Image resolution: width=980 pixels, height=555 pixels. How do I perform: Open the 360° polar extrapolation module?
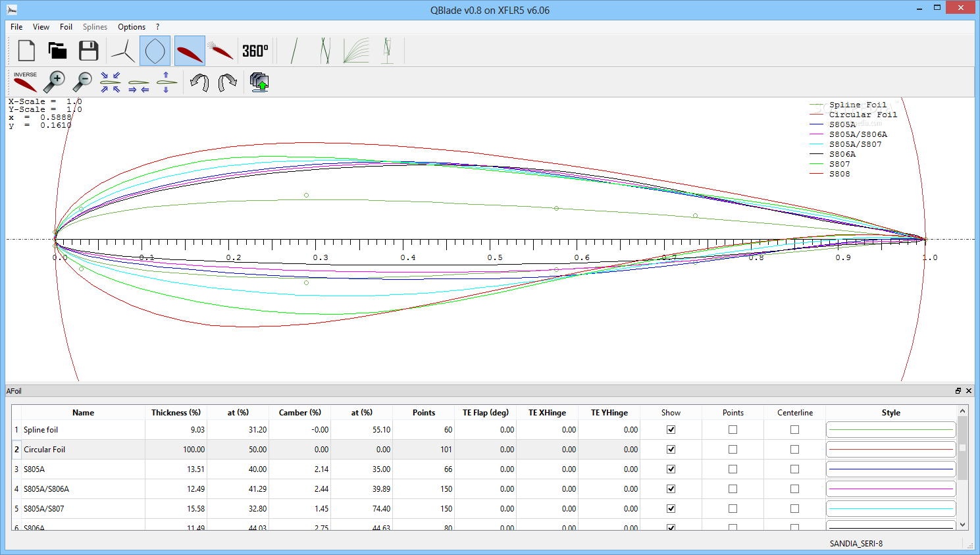pos(255,51)
